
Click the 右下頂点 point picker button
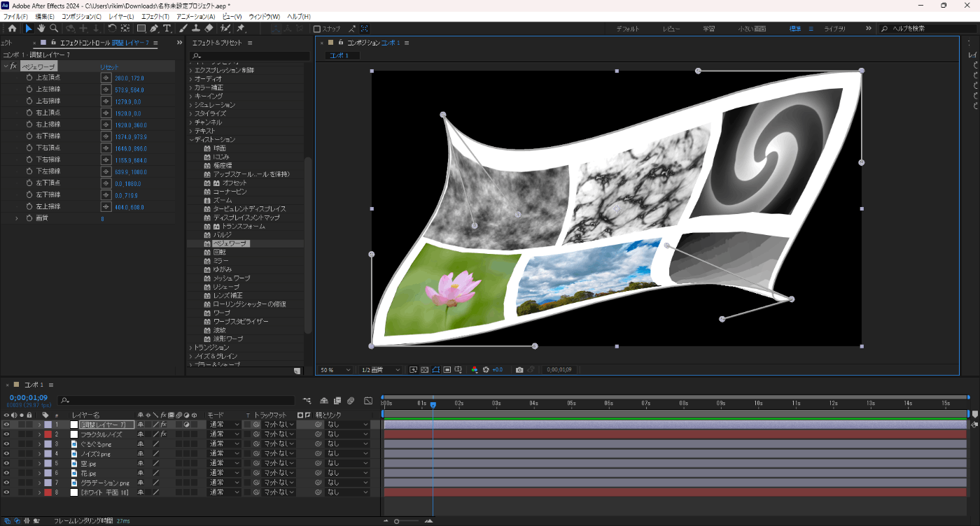(106, 136)
